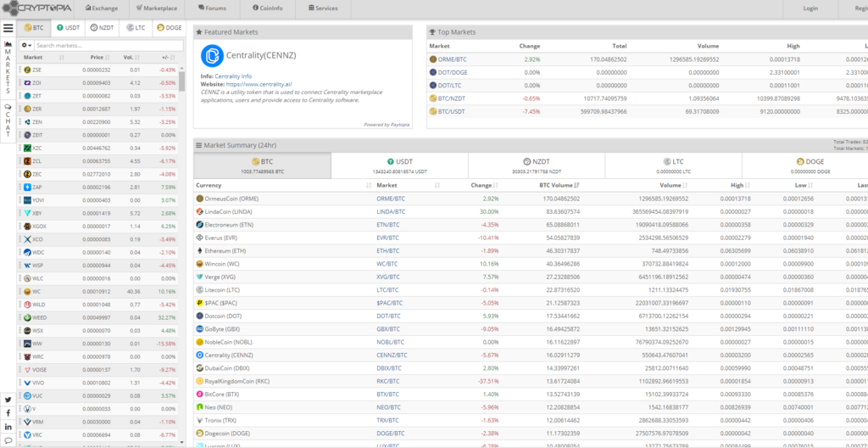Open the CENNZ/BTC market link

(392, 355)
